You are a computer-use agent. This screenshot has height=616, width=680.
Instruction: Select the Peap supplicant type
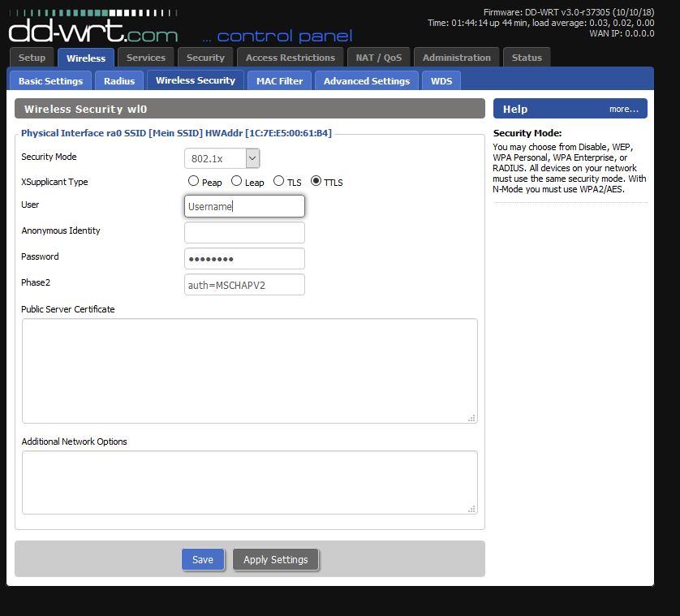coord(193,181)
